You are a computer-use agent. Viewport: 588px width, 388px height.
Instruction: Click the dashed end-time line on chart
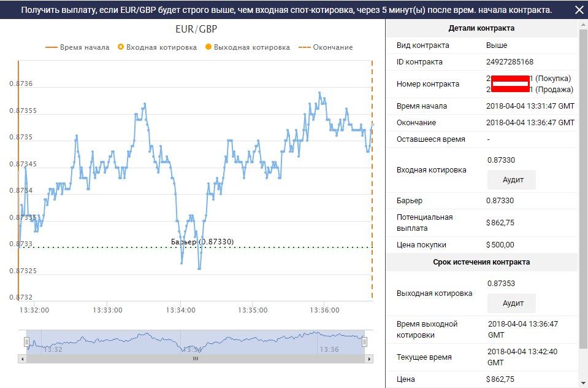coord(372,184)
